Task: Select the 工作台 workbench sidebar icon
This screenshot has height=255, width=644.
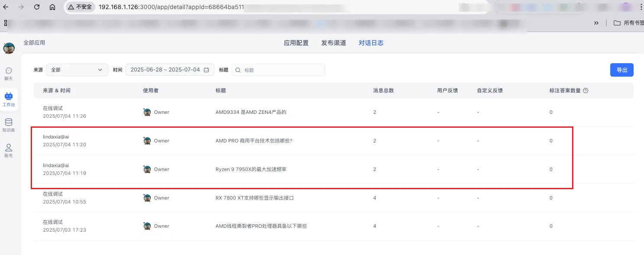Action: click(9, 99)
